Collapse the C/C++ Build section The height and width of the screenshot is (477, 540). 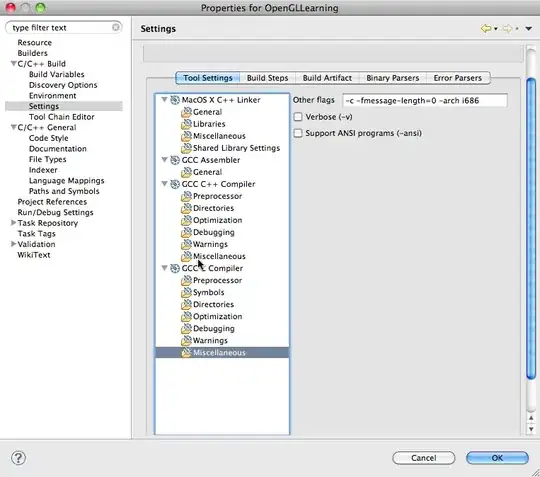pyautogui.click(x=13, y=63)
